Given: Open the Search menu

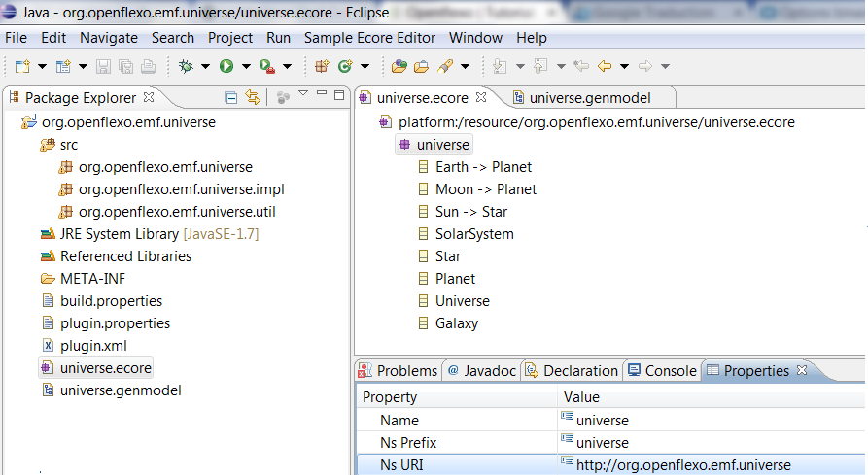Looking at the screenshot, I should point(173,38).
